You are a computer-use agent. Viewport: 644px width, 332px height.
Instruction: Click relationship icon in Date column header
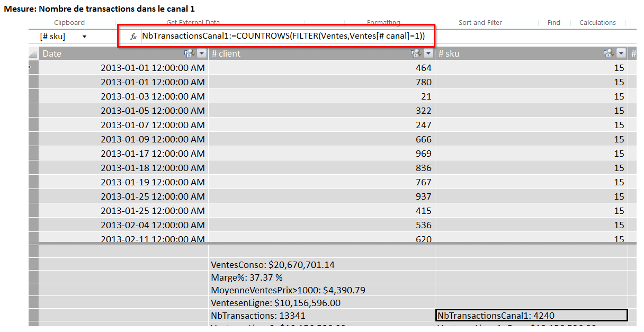[189, 53]
